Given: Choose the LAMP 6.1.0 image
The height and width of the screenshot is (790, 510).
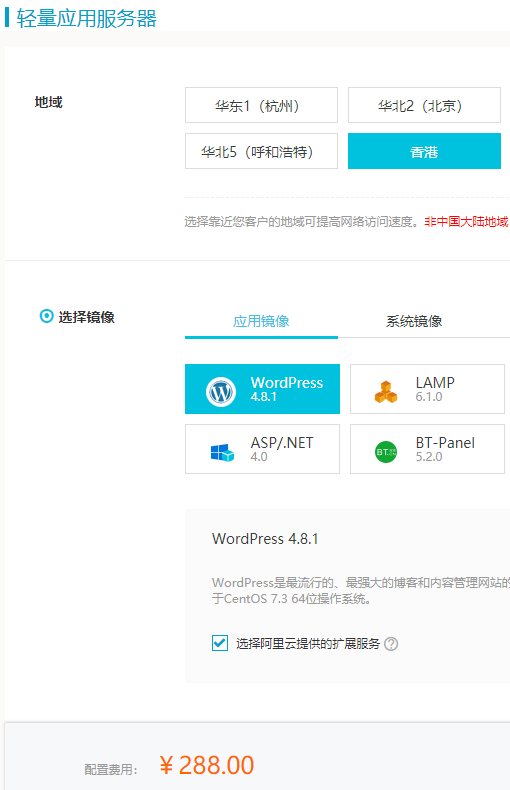Looking at the screenshot, I should pyautogui.click(x=427, y=389).
